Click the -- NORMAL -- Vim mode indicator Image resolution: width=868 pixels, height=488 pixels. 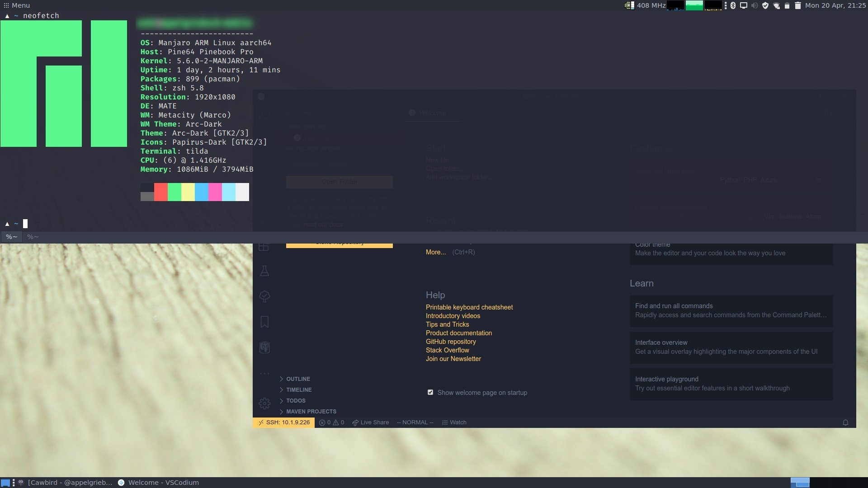coord(415,422)
